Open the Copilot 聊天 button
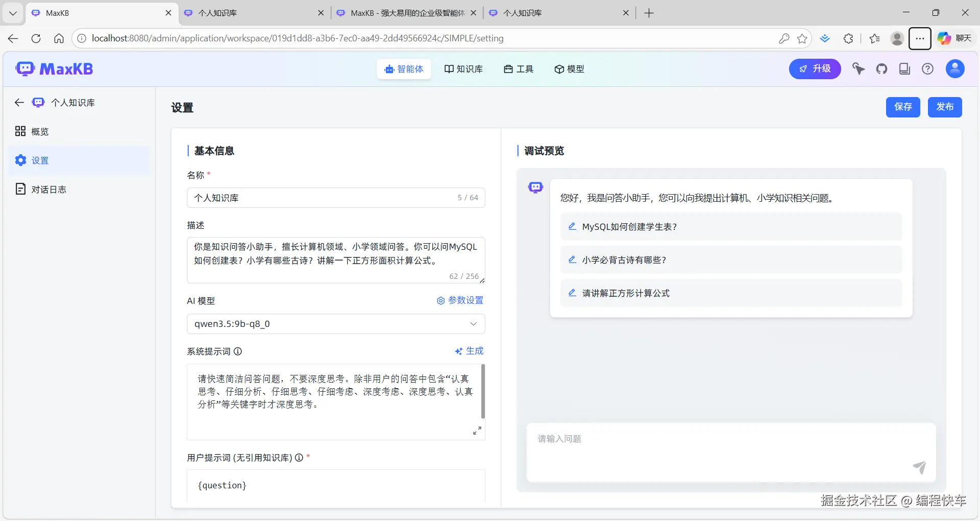 point(954,38)
